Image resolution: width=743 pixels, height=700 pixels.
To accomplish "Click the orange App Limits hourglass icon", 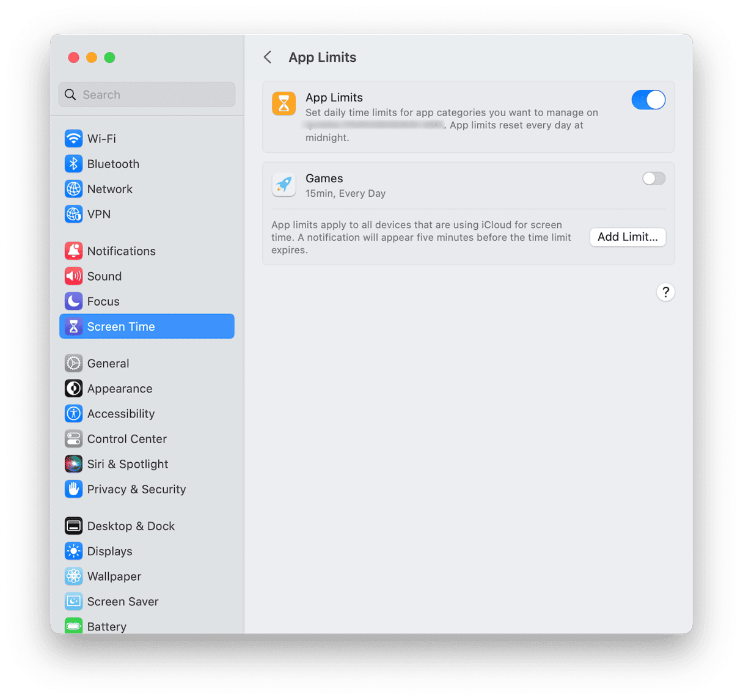I will point(284,103).
